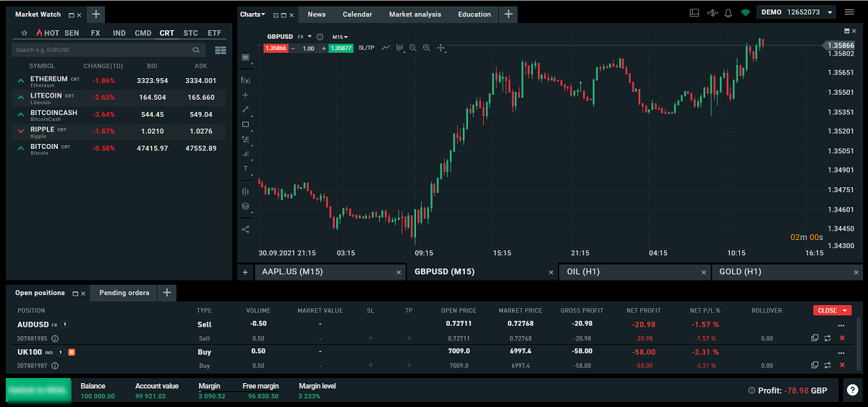Click the chart move/pan arrows icon
This screenshot has height=407, width=868.
pos(441,48)
